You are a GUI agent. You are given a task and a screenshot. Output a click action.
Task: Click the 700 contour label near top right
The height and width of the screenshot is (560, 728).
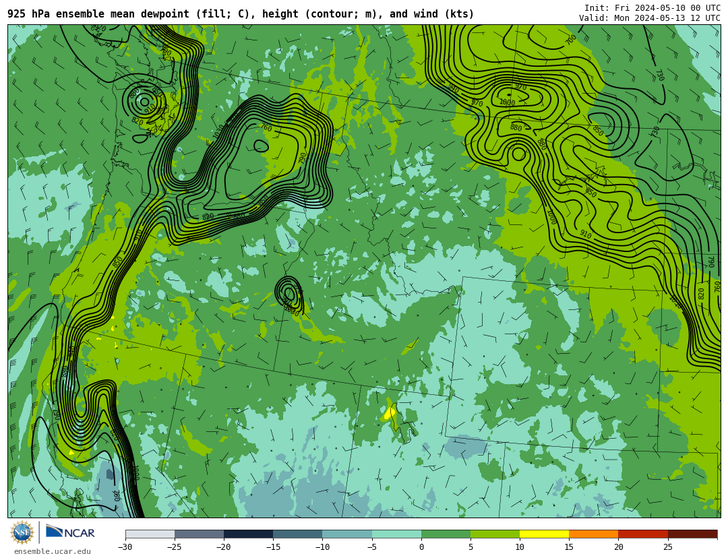pos(571,40)
